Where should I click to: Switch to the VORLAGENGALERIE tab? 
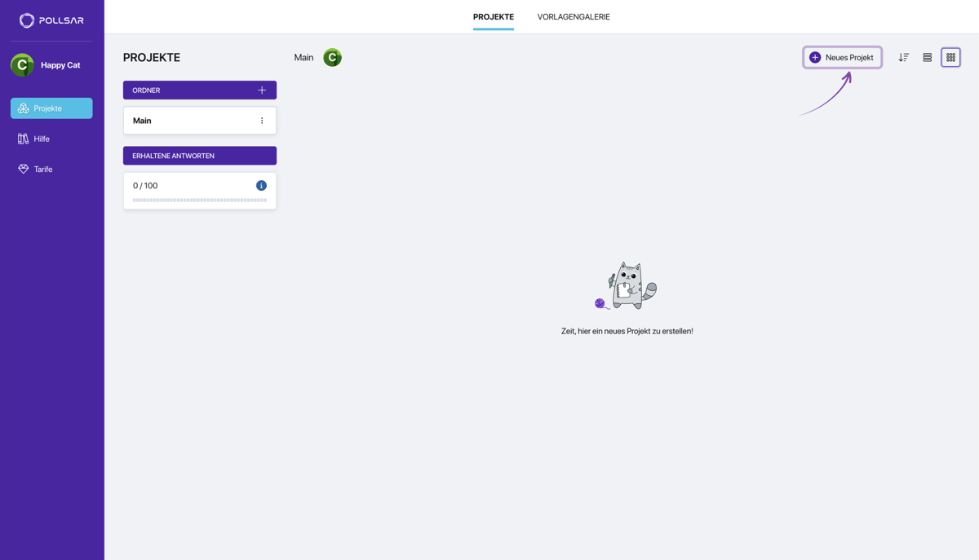coord(574,17)
